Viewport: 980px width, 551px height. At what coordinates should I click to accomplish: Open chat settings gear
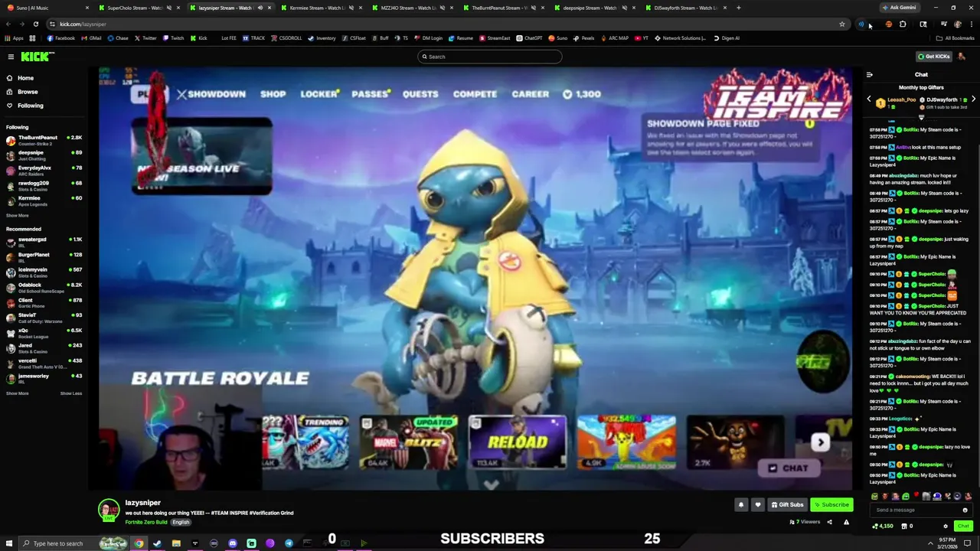[946, 526]
